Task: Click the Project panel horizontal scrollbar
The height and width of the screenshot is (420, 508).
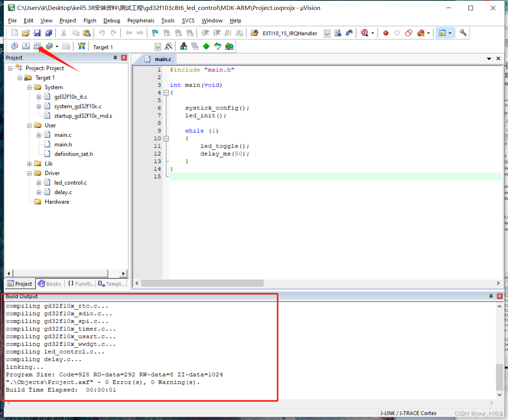Action: [61, 274]
